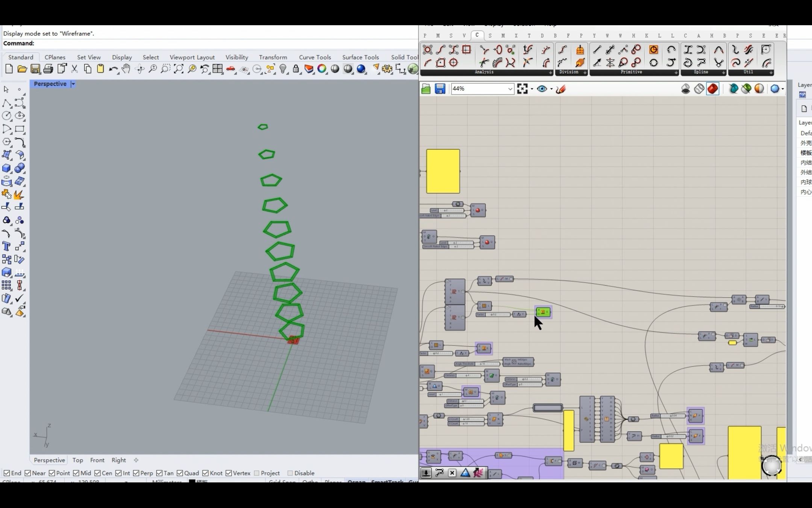Click the wireframe preview cylinder icon
Viewport: 812px width, 508px height.
699,89
